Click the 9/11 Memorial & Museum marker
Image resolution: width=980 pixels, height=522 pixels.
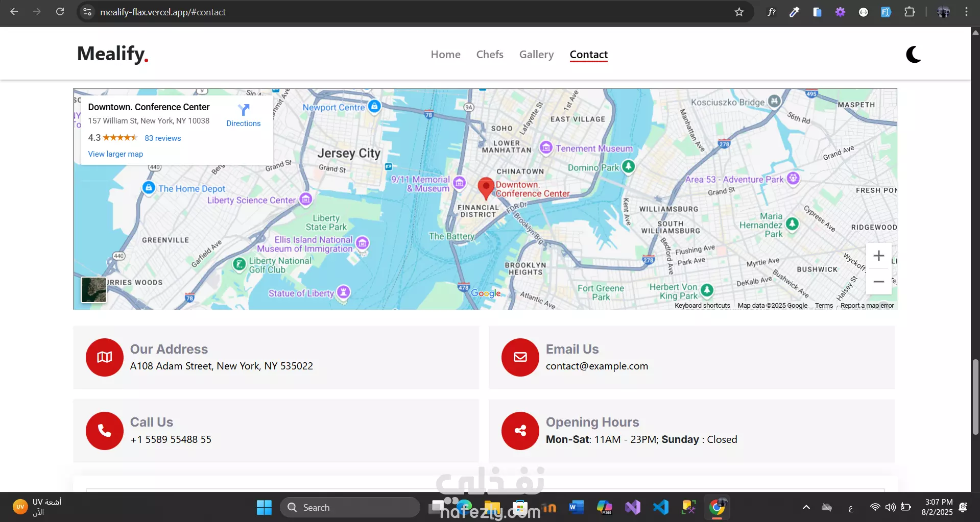click(x=460, y=183)
